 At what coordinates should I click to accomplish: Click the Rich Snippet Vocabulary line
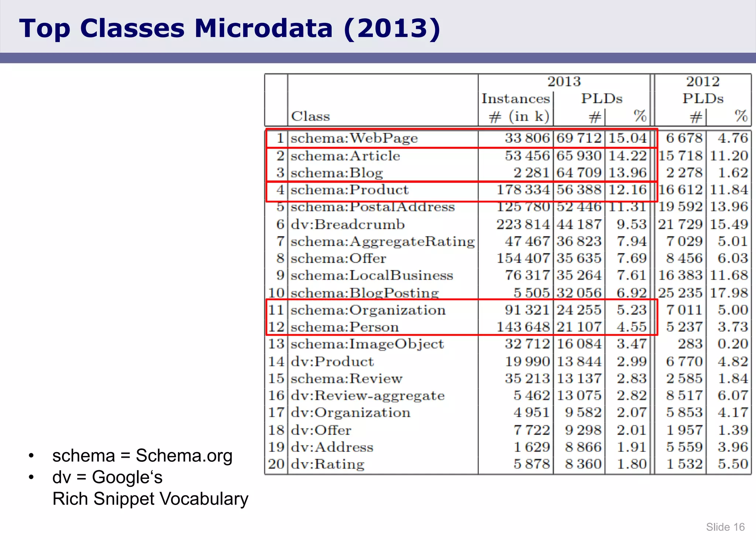(x=151, y=499)
